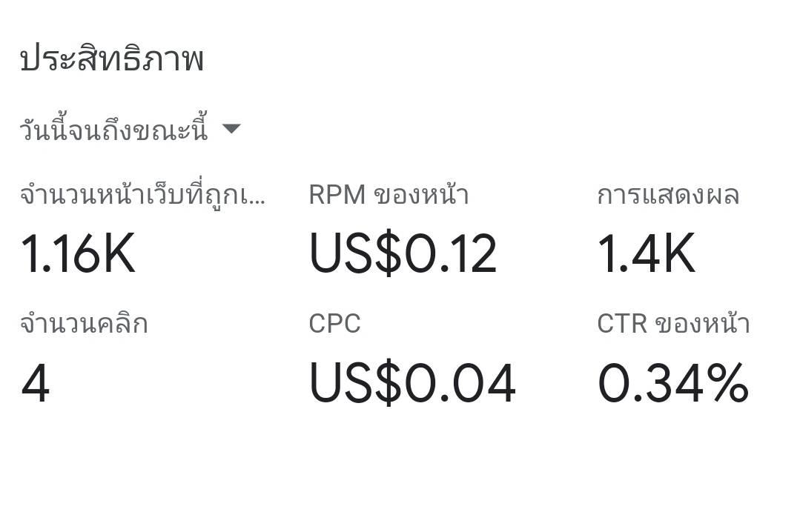Click the K suffix of 1.16K
This screenshot has width=800, height=532.
pos(119,253)
